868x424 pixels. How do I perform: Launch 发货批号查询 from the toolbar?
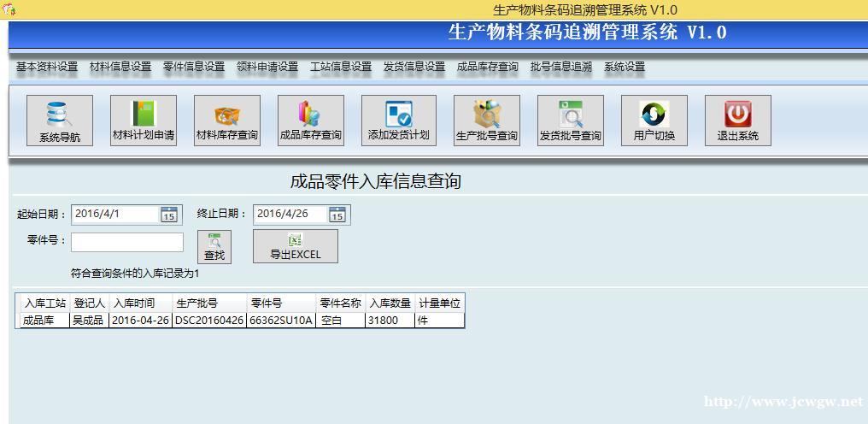pos(570,121)
